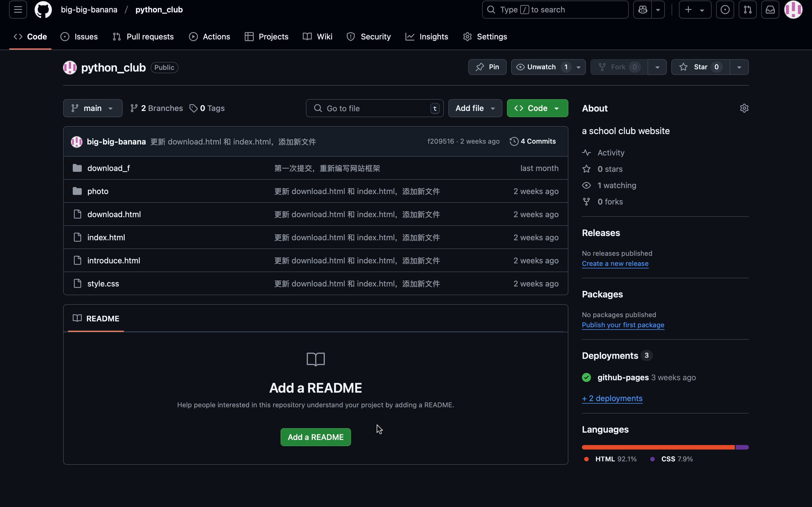Image resolution: width=812 pixels, height=507 pixels.
Task: Toggle Star on python_club repository
Action: 700,67
